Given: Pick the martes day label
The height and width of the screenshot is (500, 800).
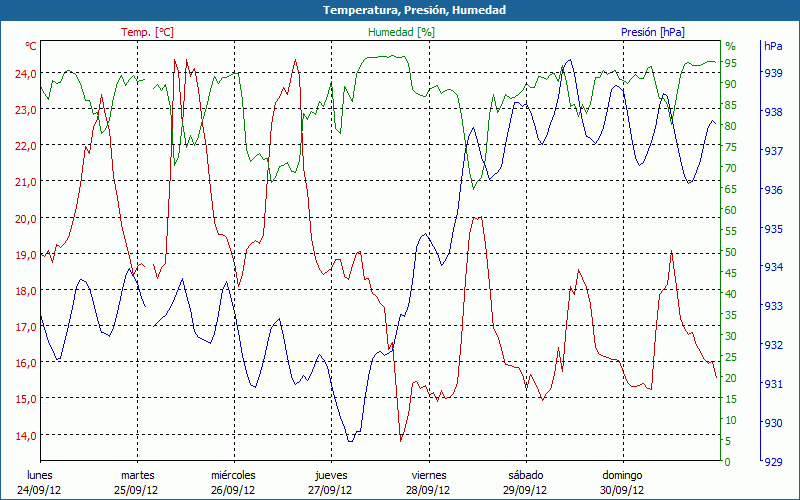Looking at the screenshot, I should pos(137,475).
